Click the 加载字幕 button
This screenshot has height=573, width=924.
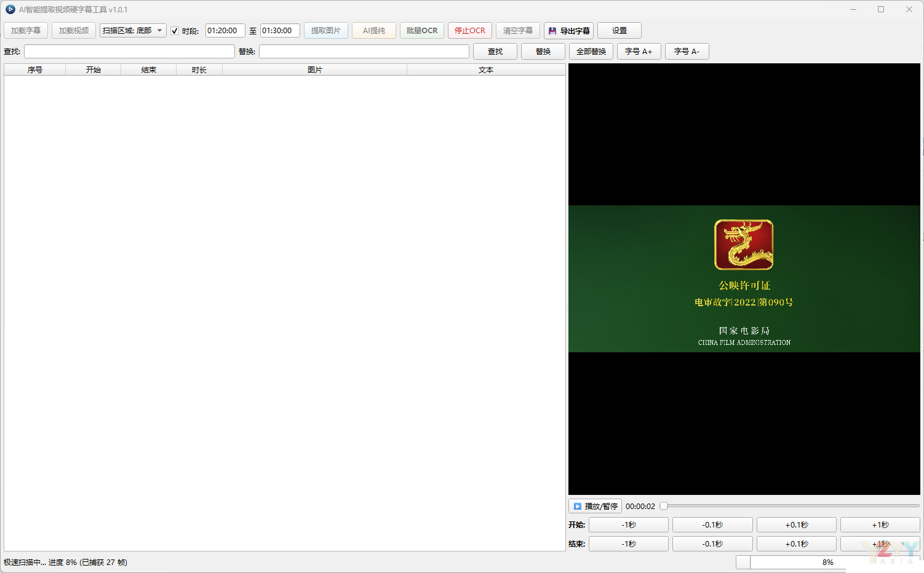coord(26,31)
